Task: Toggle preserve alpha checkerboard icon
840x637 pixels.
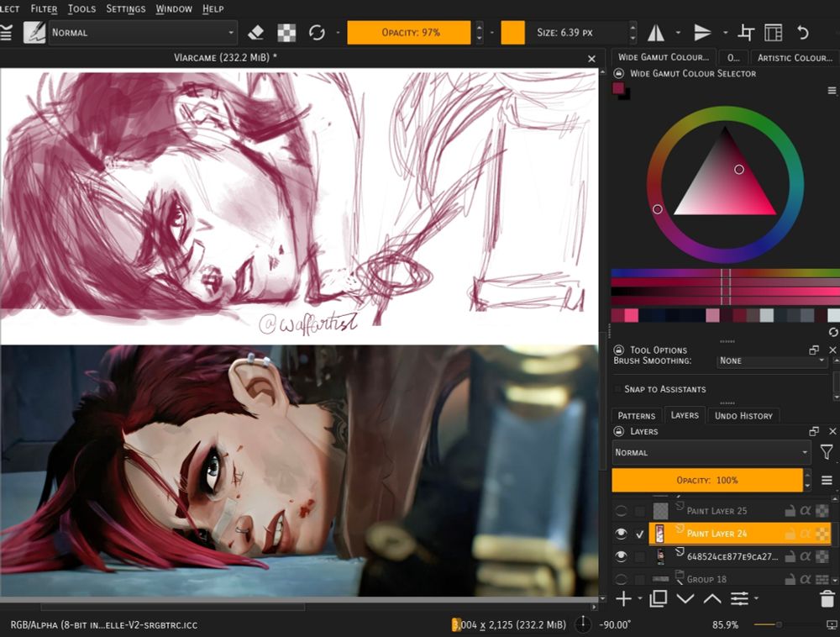Action: click(286, 33)
